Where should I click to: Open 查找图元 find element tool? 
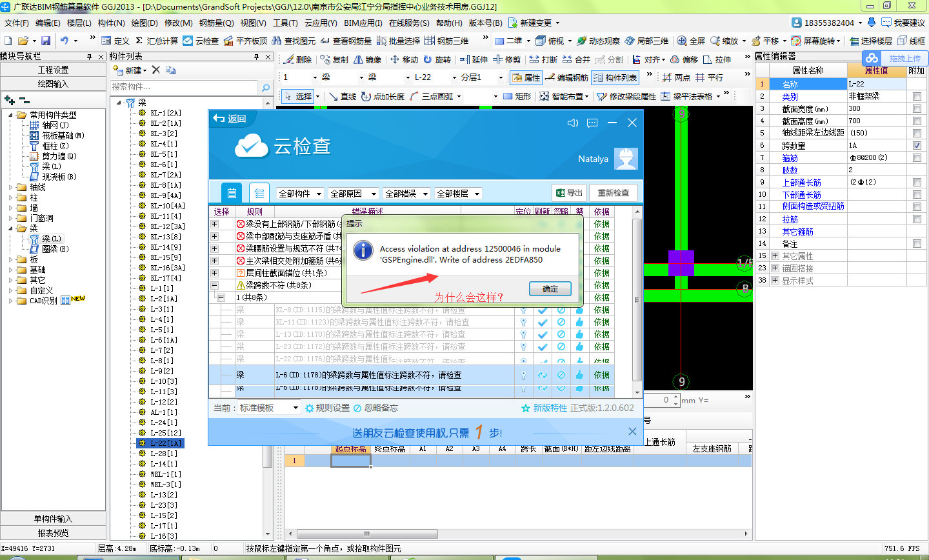click(294, 41)
